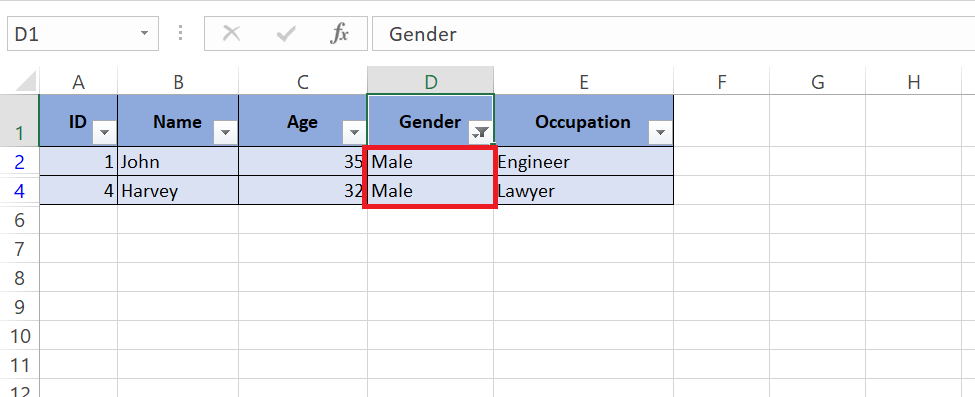Image resolution: width=975 pixels, height=397 pixels.
Task: Click the Age header cell
Action: pos(303,121)
